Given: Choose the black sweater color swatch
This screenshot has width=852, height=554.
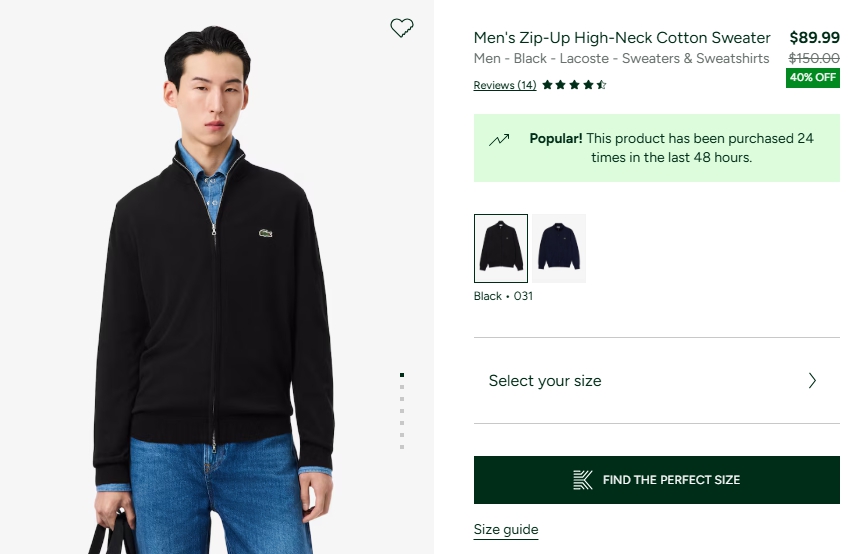Looking at the screenshot, I should coord(501,248).
